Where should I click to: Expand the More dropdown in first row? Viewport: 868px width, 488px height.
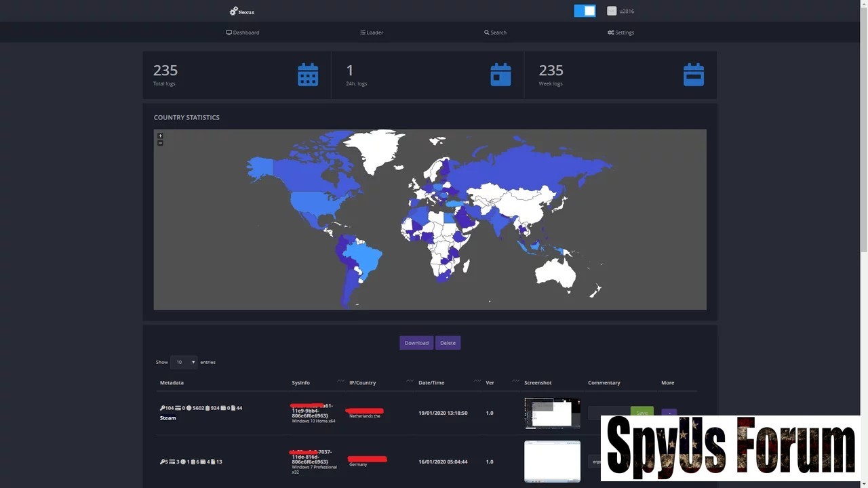(x=669, y=413)
